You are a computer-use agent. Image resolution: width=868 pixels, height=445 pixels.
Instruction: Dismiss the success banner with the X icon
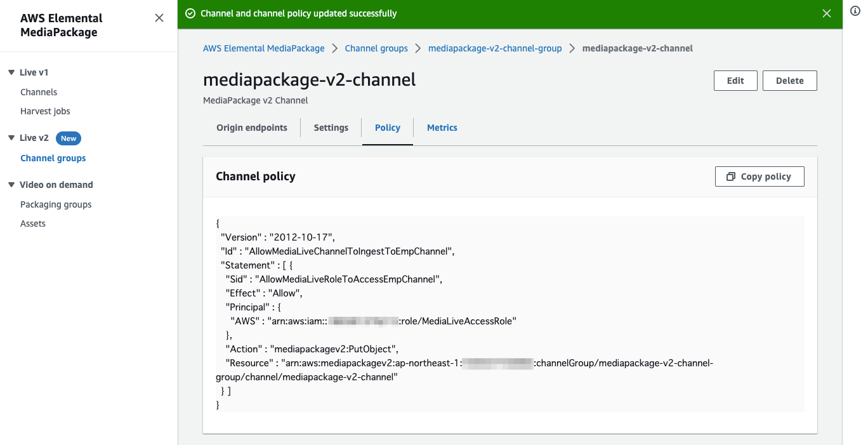[827, 13]
